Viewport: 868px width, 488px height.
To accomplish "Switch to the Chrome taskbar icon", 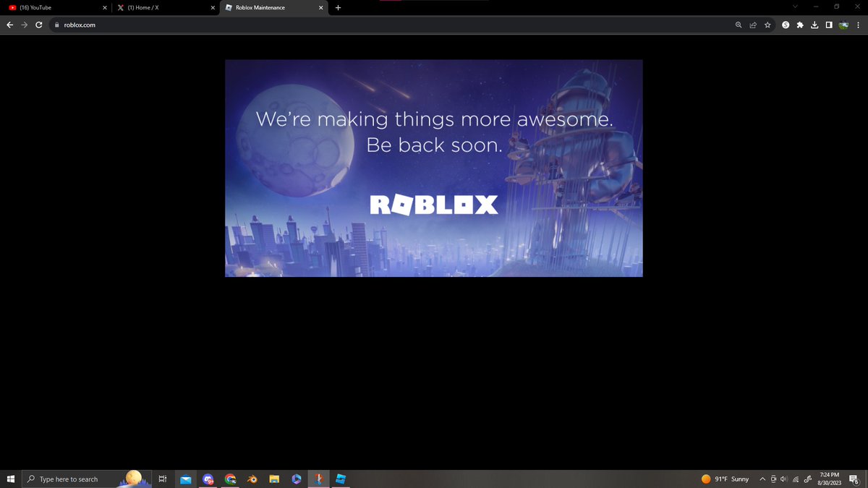I will point(230,479).
